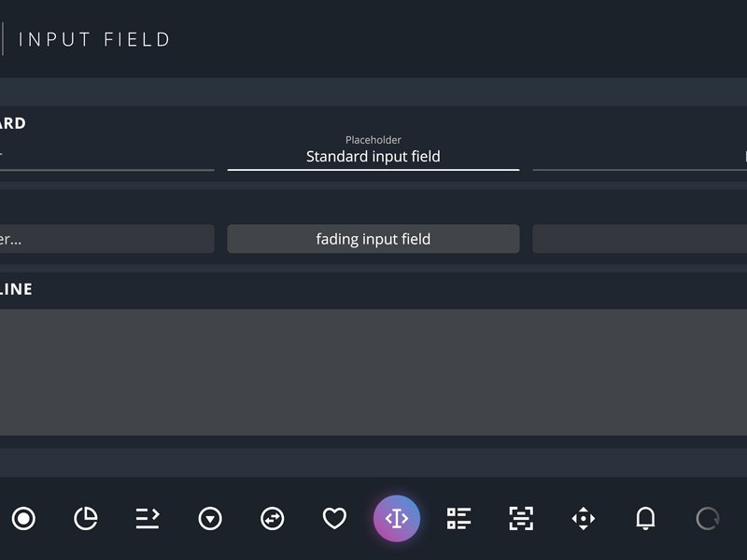The image size is (747, 560).
Task: Open the dropdown circle-triangle icon
Action: point(210,519)
